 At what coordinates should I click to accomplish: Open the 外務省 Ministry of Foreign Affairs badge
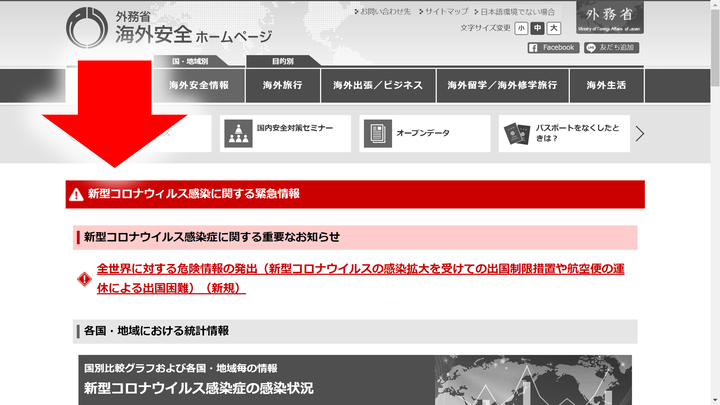pyautogui.click(x=610, y=17)
